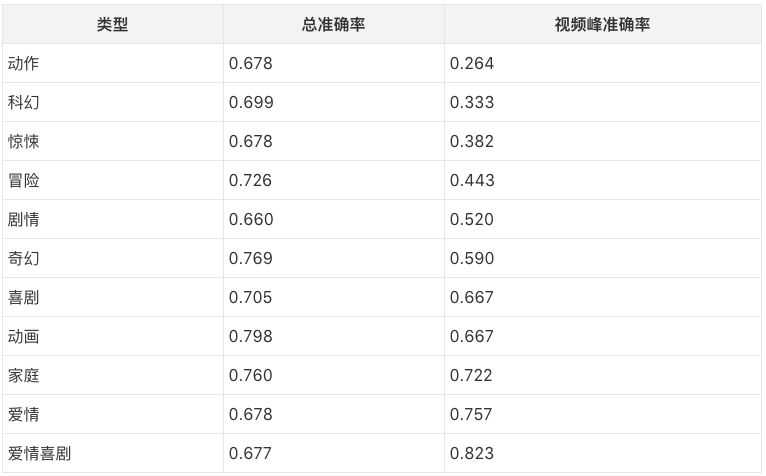The image size is (766, 476).
Task: Click the 0.798 value for 动画
Action: pos(251,337)
